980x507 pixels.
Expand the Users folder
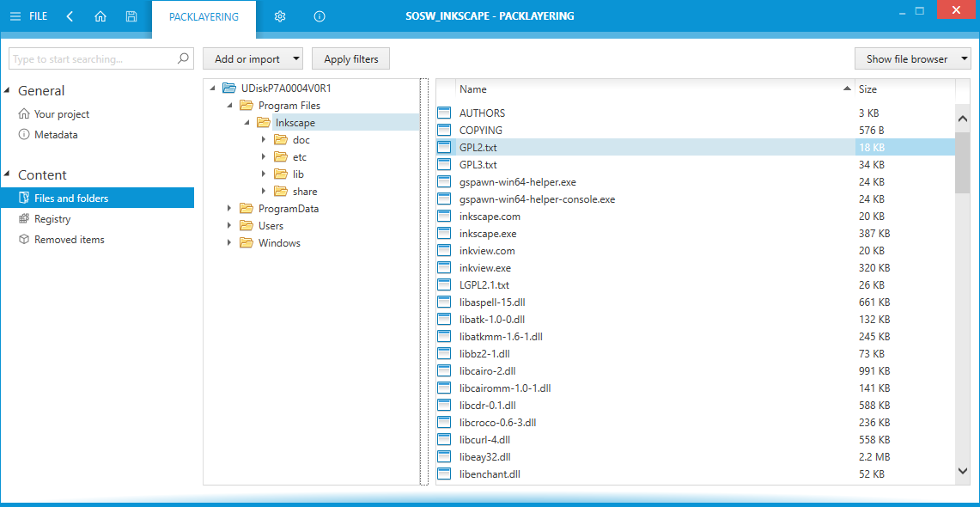coord(230,226)
